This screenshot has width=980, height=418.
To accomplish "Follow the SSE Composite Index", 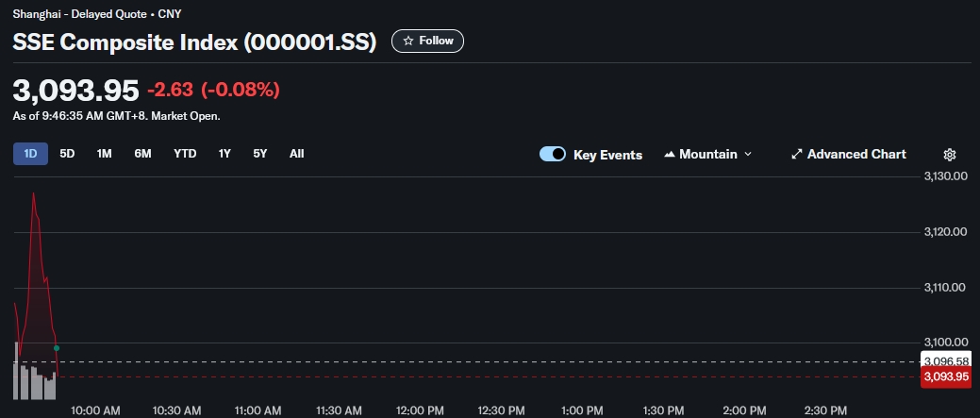I will 427,41.
